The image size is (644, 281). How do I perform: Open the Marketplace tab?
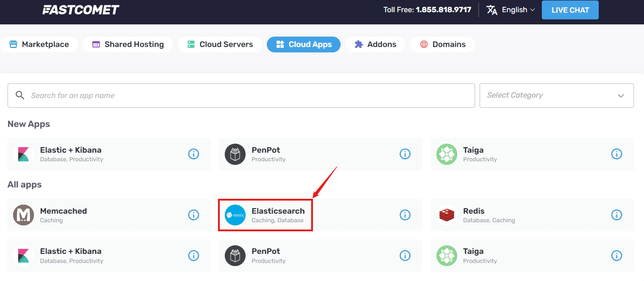[x=39, y=44]
